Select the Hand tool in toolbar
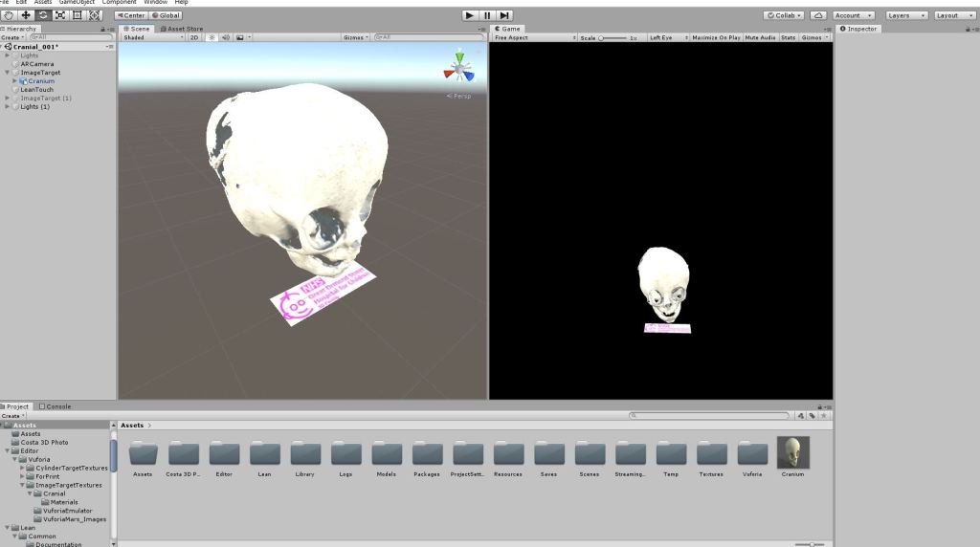Screen dimensions: 980x547 coord(9,15)
